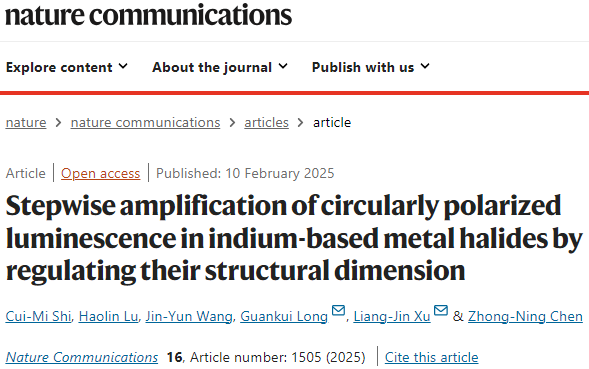Open author Guankui Long's link

point(284,316)
